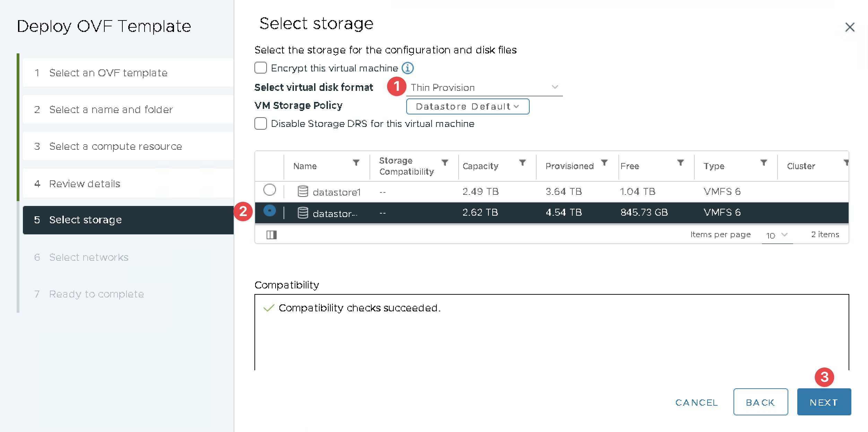Select the datastore1 radio button
This screenshot has height=432, width=868.
point(270,190)
